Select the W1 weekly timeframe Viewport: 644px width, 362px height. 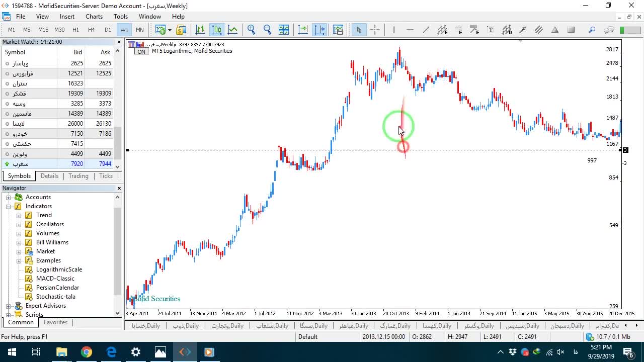click(124, 30)
